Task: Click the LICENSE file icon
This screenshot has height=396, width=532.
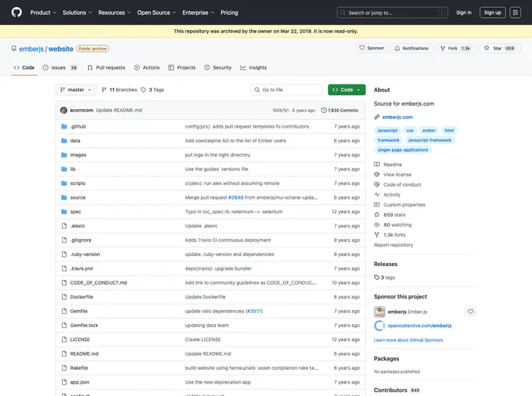Action: [63, 340]
